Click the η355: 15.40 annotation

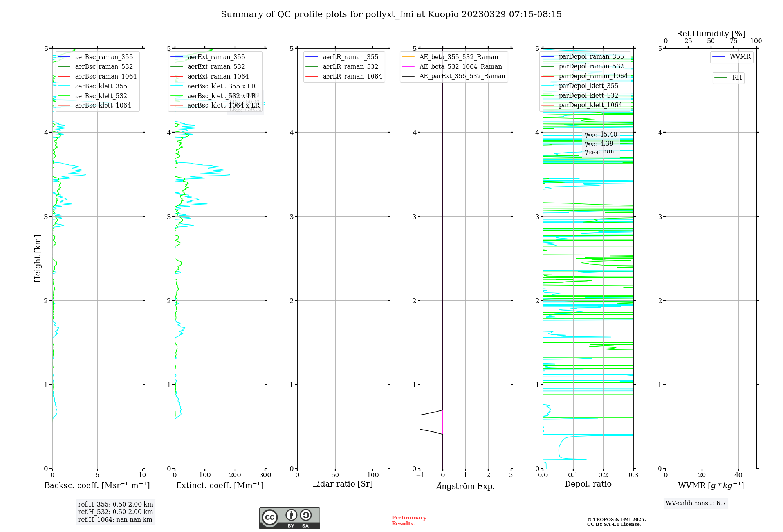pyautogui.click(x=601, y=135)
